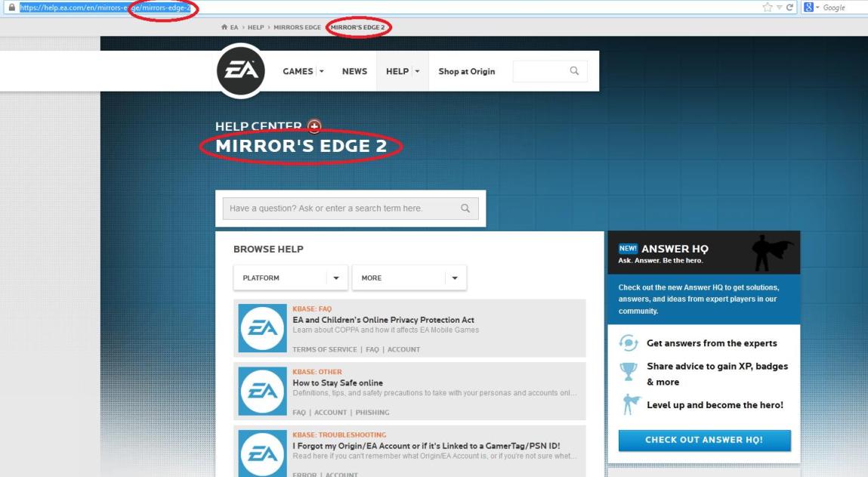Click the red plus icon beside Help Center

314,127
